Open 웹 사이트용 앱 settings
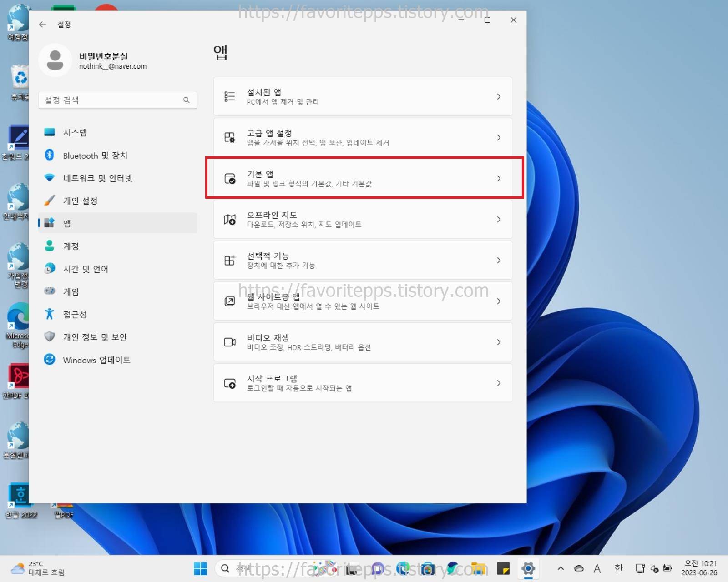This screenshot has height=582, width=728. pos(363,301)
